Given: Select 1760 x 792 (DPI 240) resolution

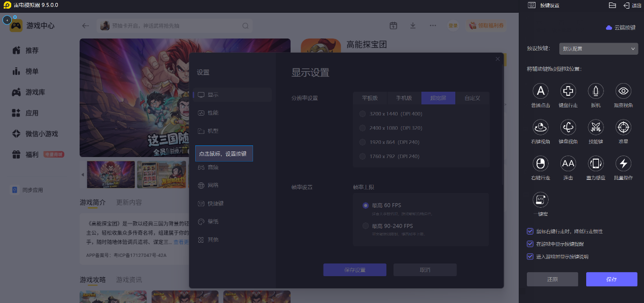Looking at the screenshot, I should pyautogui.click(x=363, y=156).
